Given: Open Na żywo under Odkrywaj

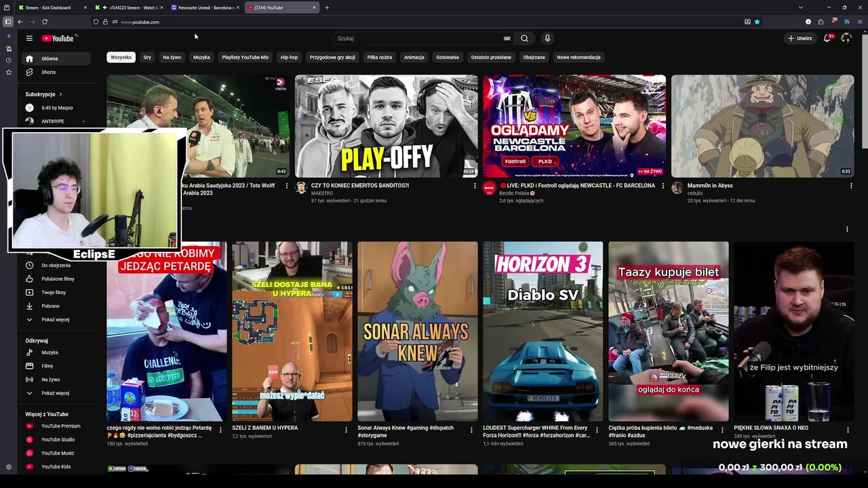Looking at the screenshot, I should [x=54, y=380].
